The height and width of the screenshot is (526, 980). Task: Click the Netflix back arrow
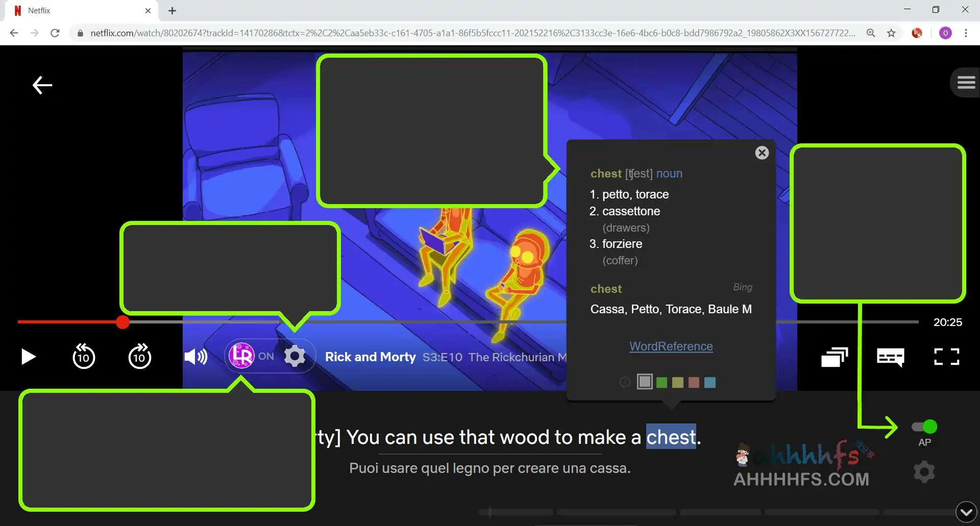[x=42, y=85]
